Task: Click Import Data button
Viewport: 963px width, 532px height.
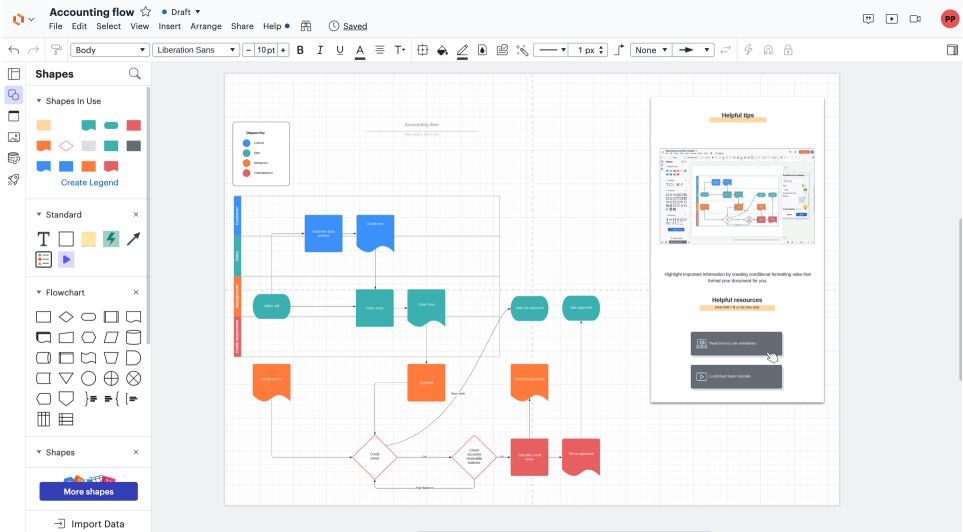Action: click(90, 524)
